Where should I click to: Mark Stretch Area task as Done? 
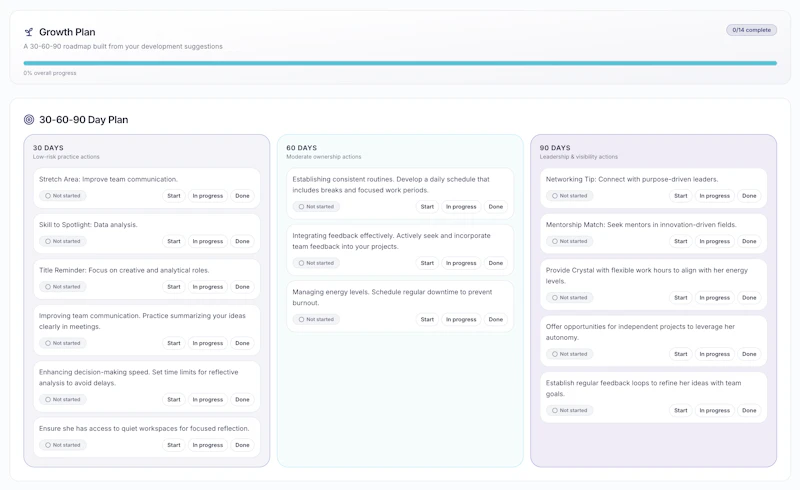point(242,196)
